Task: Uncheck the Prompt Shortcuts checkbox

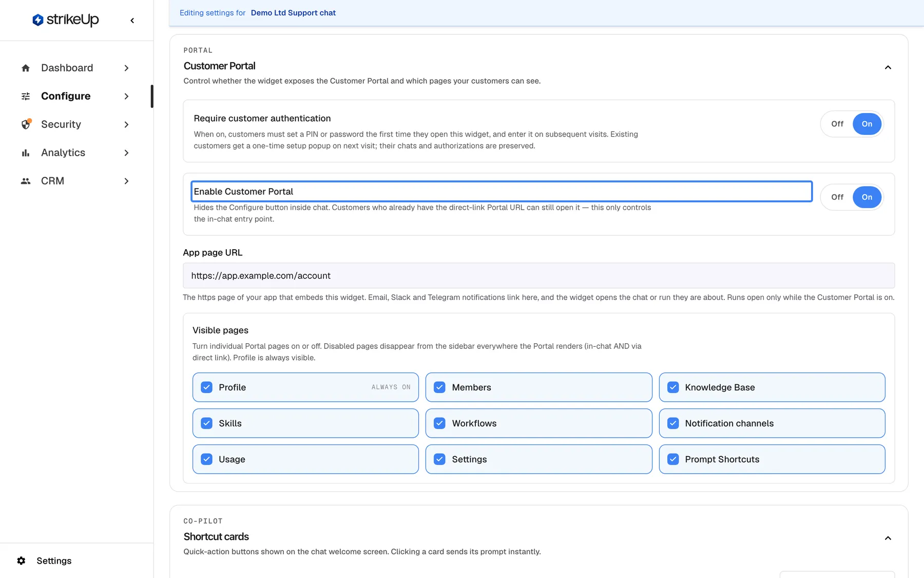Action: pyautogui.click(x=673, y=459)
